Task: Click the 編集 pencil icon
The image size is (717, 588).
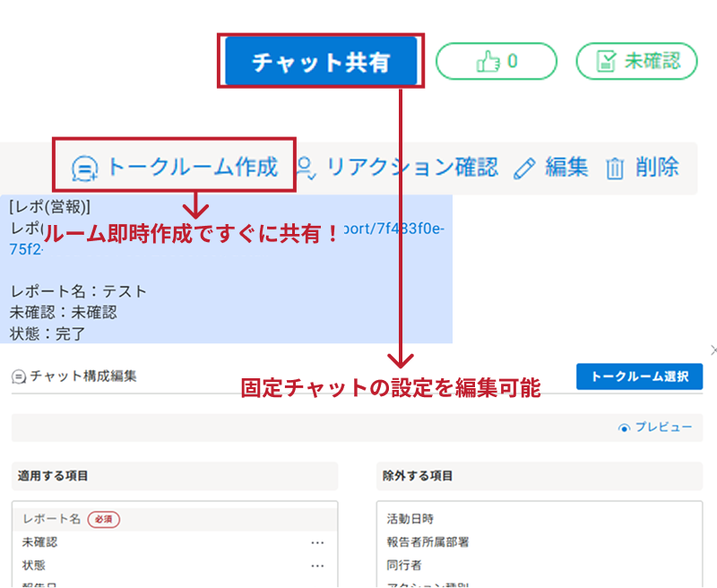Action: point(524,169)
